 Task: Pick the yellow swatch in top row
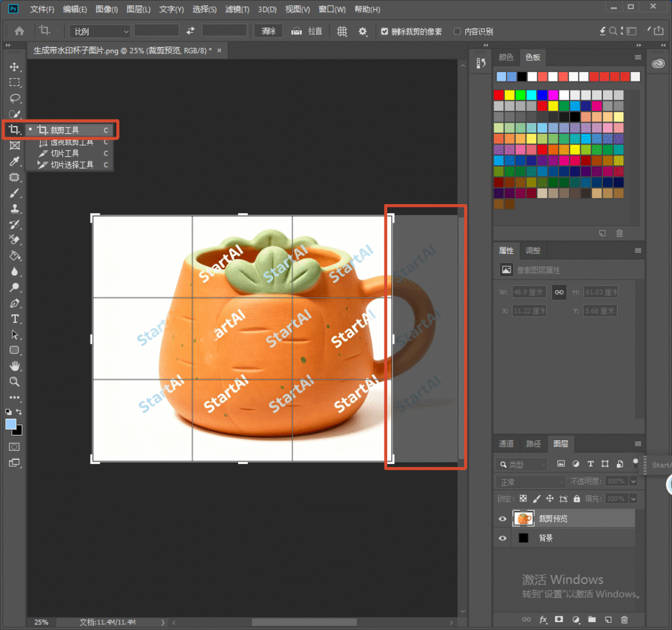509,94
